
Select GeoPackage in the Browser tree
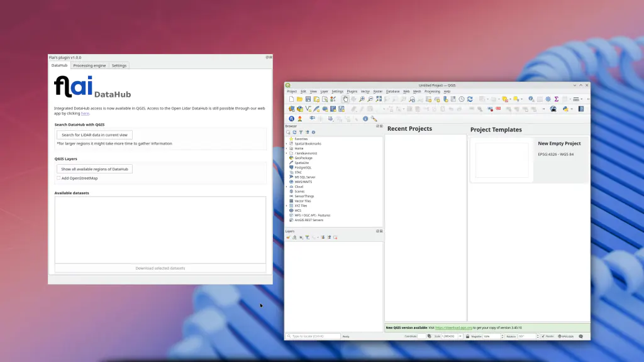click(x=304, y=158)
